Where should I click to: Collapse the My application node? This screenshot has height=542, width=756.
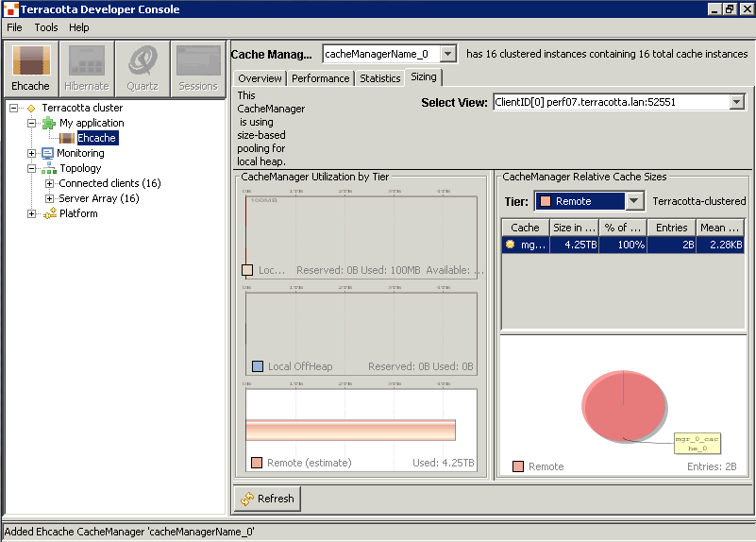[31, 123]
